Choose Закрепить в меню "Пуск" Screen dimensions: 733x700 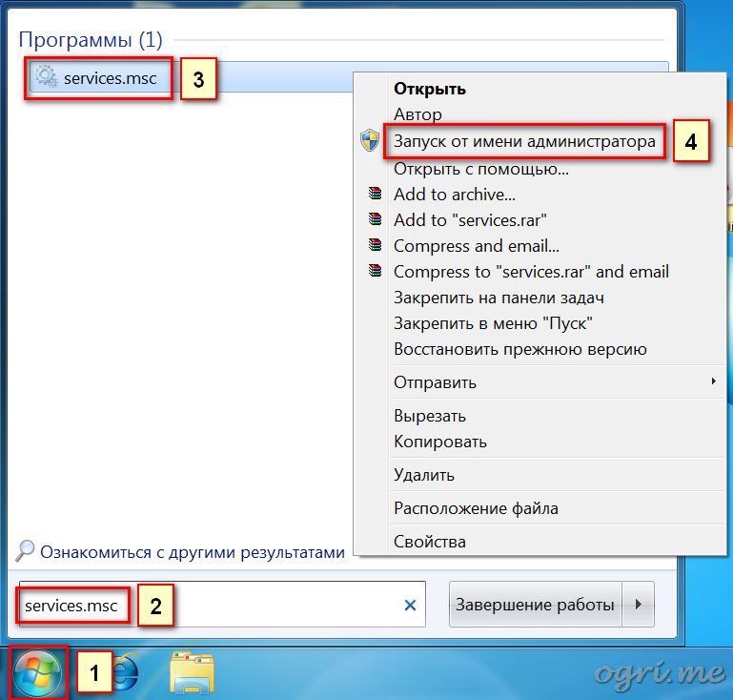pyautogui.click(x=493, y=323)
